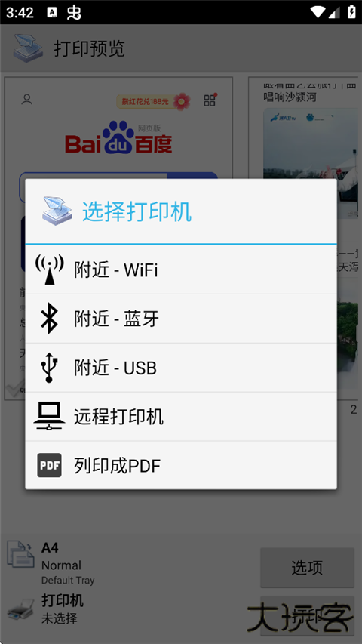Open the 选项 button
Viewport: 362px width, 644px height.
pyautogui.click(x=307, y=567)
